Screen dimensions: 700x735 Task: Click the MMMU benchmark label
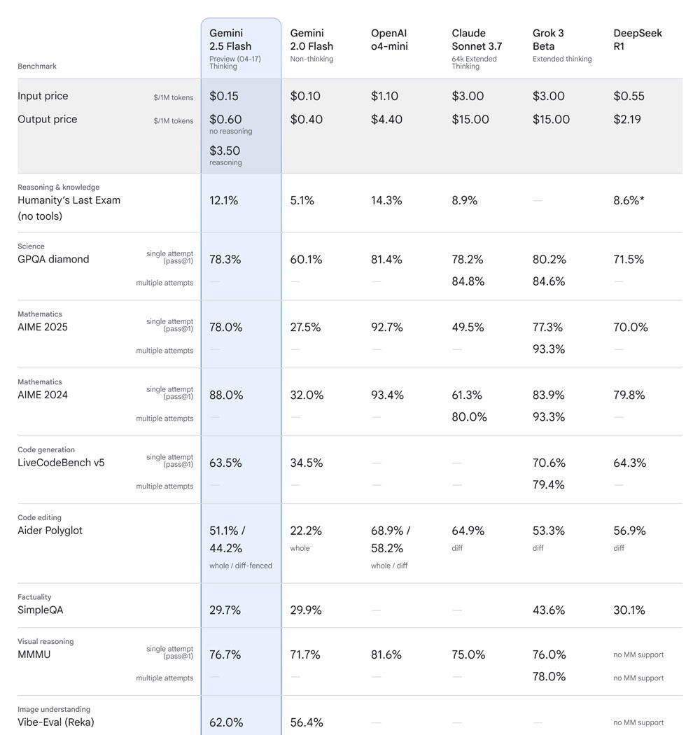pyautogui.click(x=34, y=654)
